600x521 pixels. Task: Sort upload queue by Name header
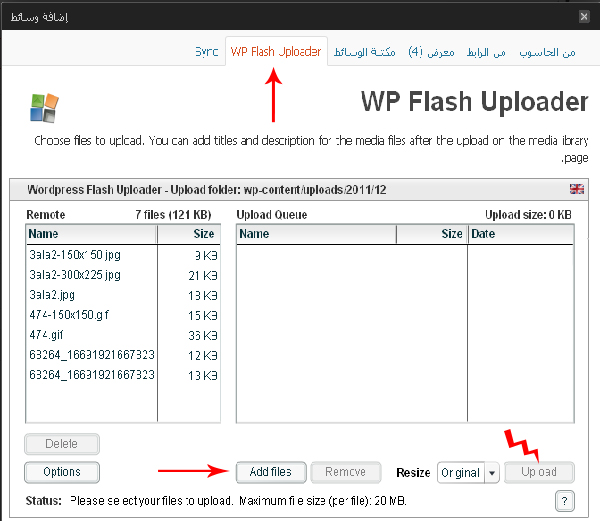pos(316,234)
